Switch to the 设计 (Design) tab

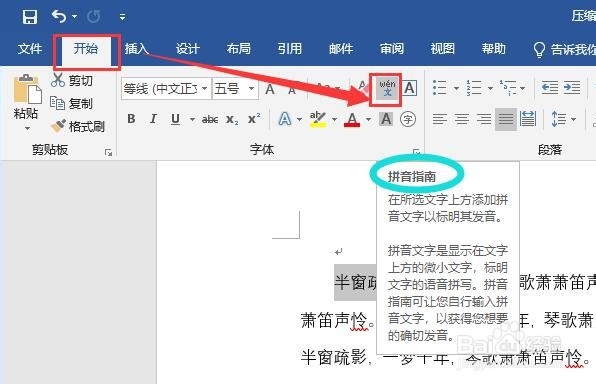click(x=187, y=49)
